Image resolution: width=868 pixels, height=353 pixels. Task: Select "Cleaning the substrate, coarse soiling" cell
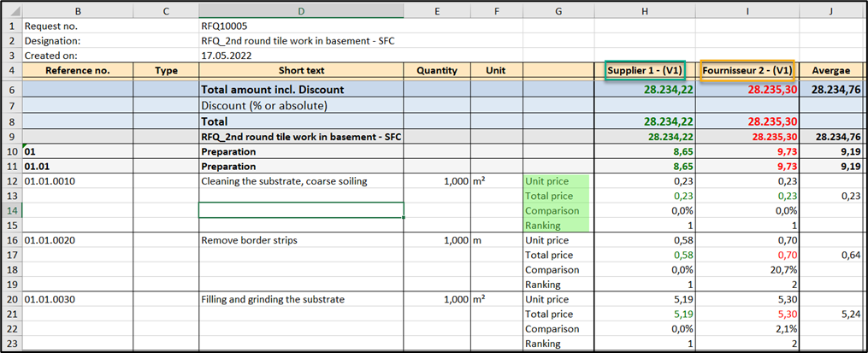point(287,181)
